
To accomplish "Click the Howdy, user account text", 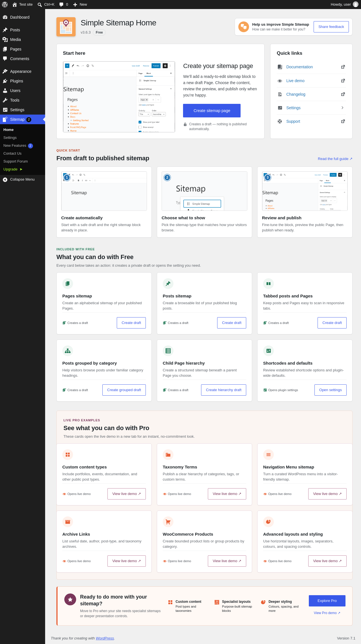I will 341,5.
